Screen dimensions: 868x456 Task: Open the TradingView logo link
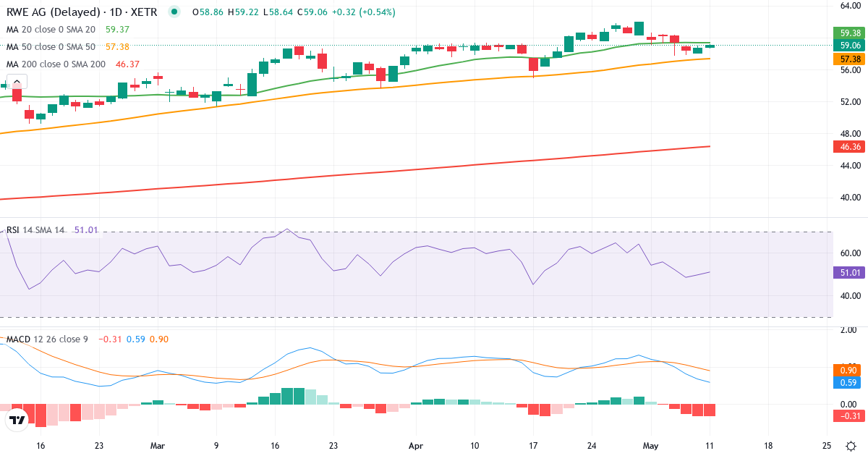17,420
